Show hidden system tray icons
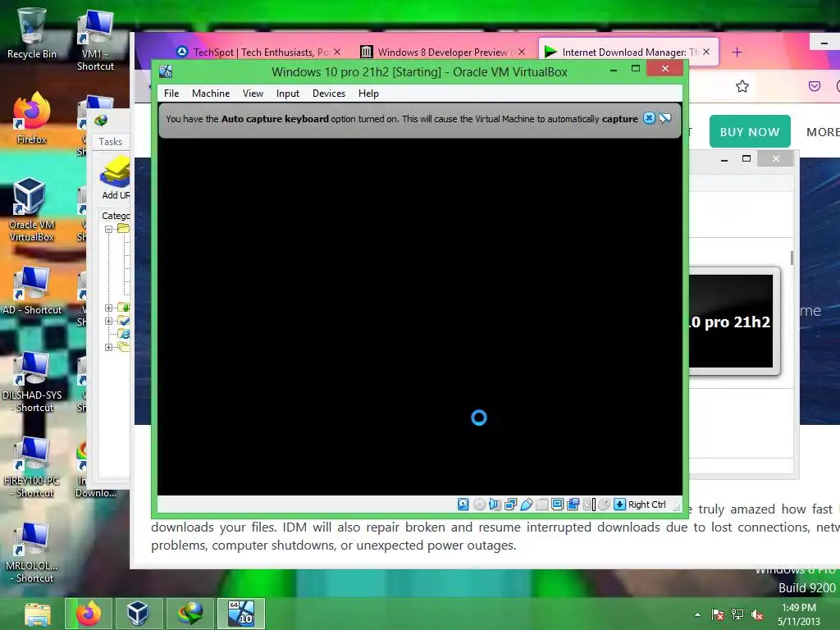Screen dimensions: 840x630 point(697,614)
